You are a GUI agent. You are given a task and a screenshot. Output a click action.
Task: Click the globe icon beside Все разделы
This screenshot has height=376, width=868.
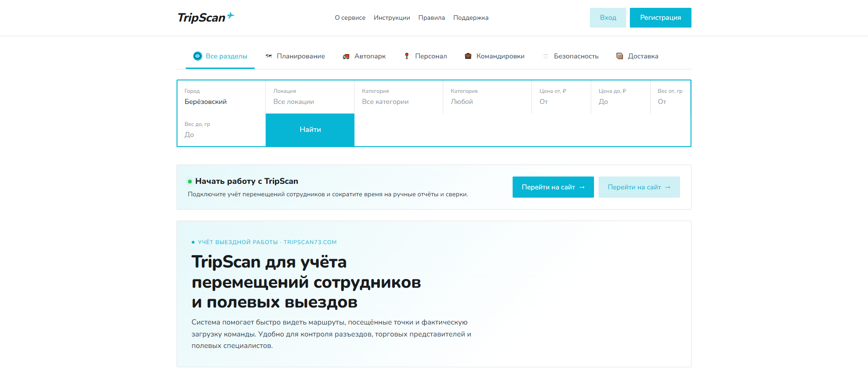198,56
